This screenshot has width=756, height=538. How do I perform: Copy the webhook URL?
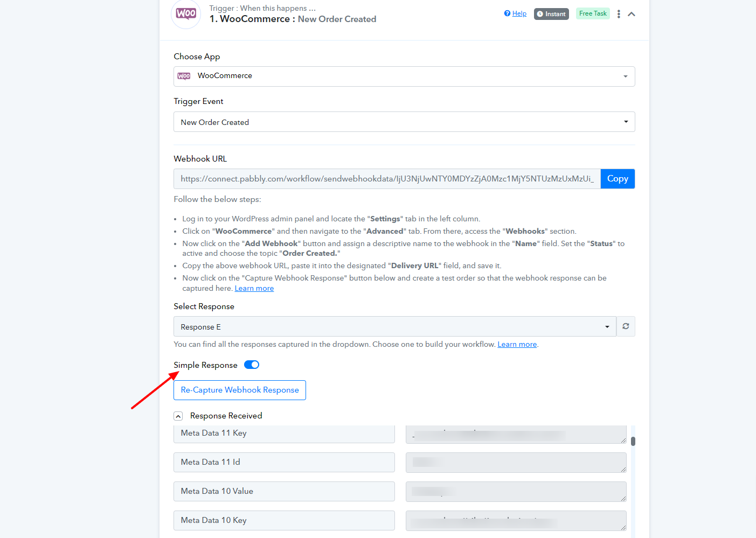pyautogui.click(x=618, y=179)
